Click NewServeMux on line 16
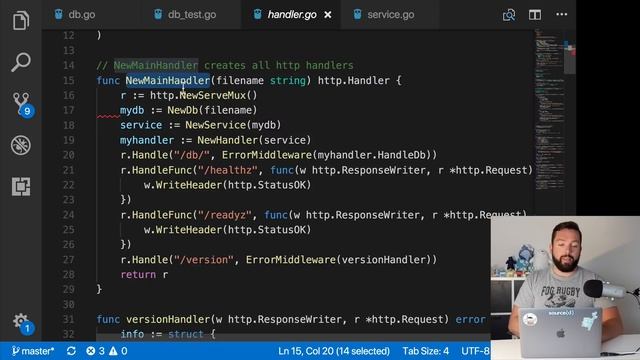 tap(213, 96)
